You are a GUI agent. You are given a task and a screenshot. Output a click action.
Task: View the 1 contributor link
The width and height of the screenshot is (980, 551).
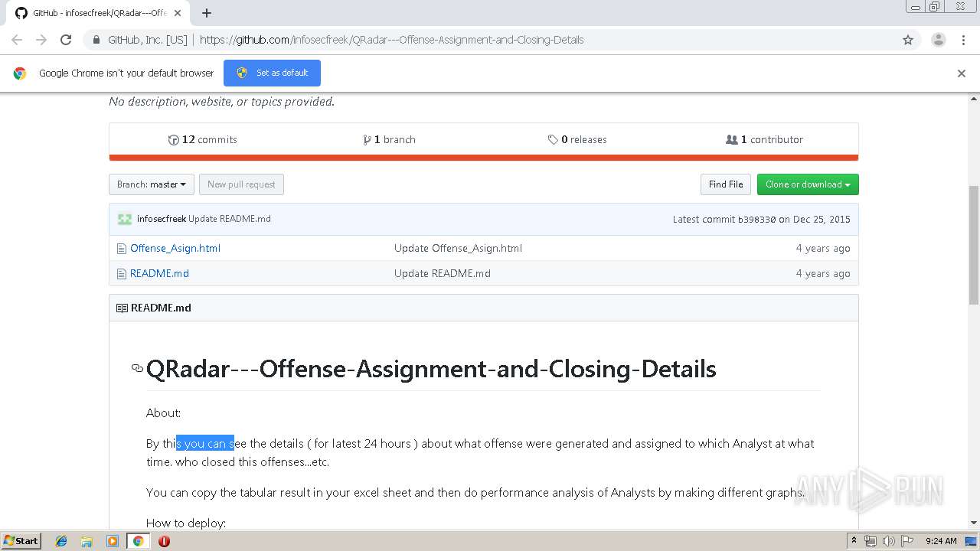764,139
